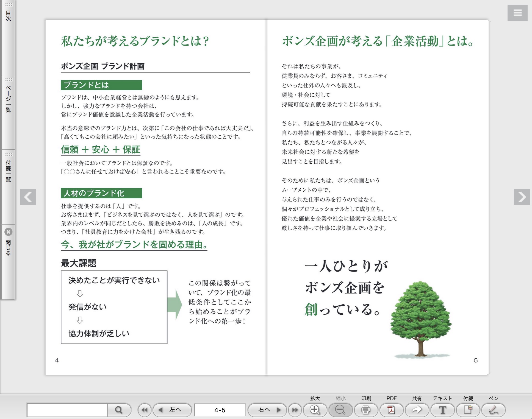Click the tree illustration on page 5

coord(421,320)
